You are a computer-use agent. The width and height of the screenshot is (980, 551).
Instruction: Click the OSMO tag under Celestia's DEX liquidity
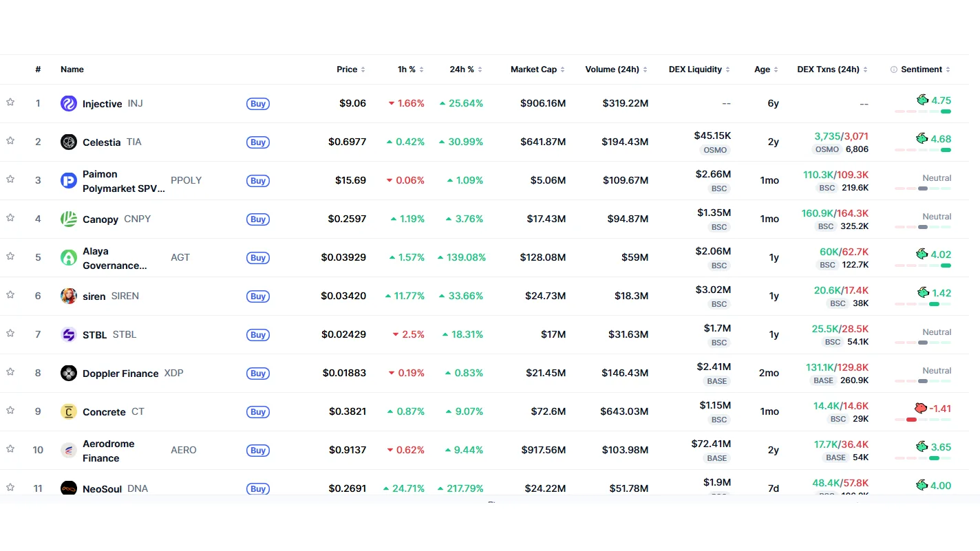[715, 150]
